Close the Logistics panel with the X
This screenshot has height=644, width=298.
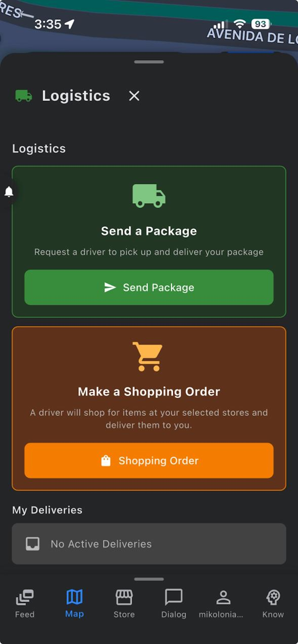[134, 96]
